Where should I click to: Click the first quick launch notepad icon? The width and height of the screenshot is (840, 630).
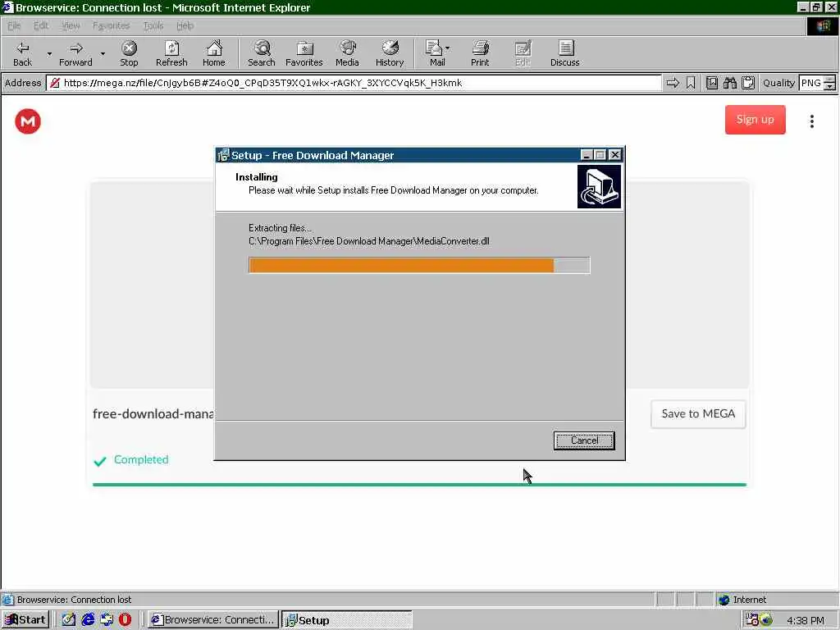coord(69,620)
